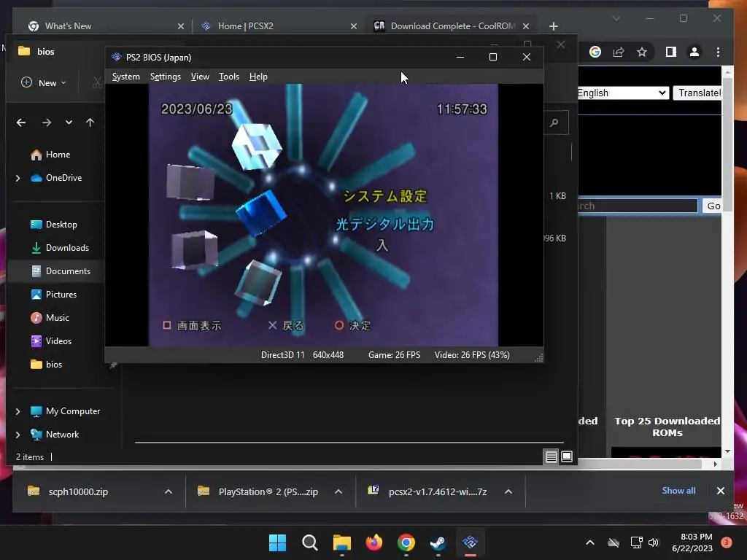Close the CoolROM download tab
This screenshot has width=747, height=560.
click(526, 26)
